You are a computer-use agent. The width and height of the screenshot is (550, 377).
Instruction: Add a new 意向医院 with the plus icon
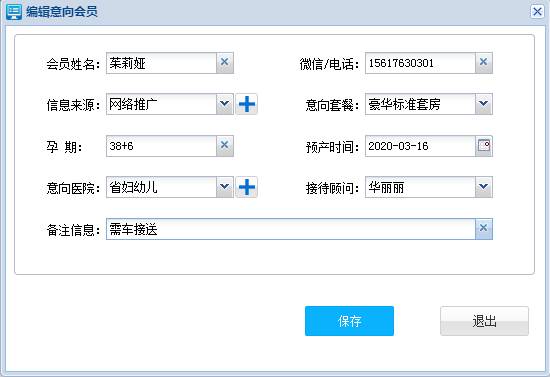tap(247, 187)
